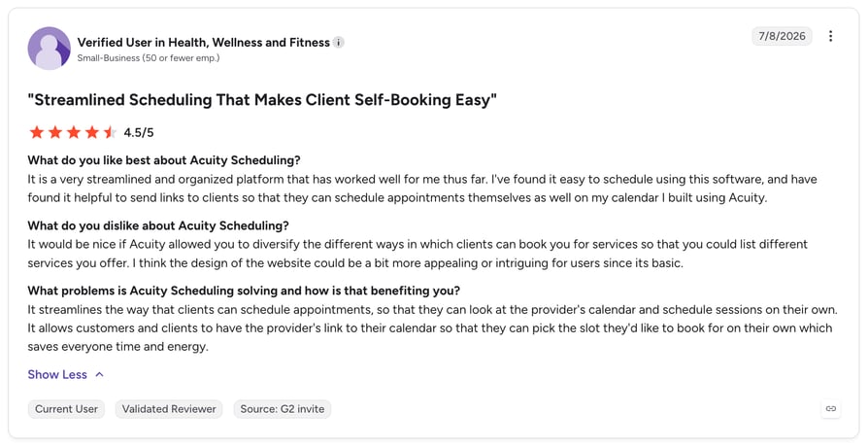Open the three-dot review options menu
868x447 pixels.
[x=830, y=36]
